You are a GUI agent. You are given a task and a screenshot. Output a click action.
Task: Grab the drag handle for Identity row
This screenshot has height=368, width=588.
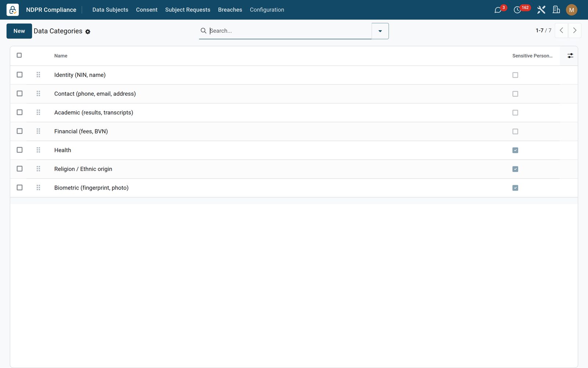pyautogui.click(x=38, y=75)
